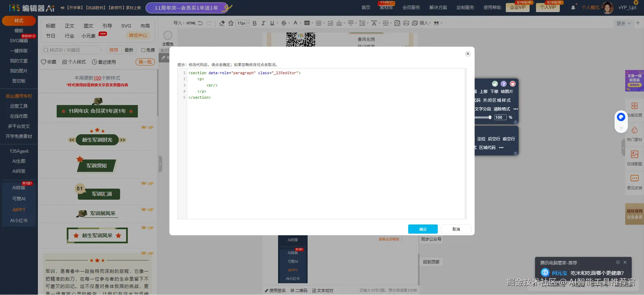The height and width of the screenshot is (295, 644).
Task: Click the 功能设置 settings icon on right
Action: pyautogui.click(x=635, y=106)
